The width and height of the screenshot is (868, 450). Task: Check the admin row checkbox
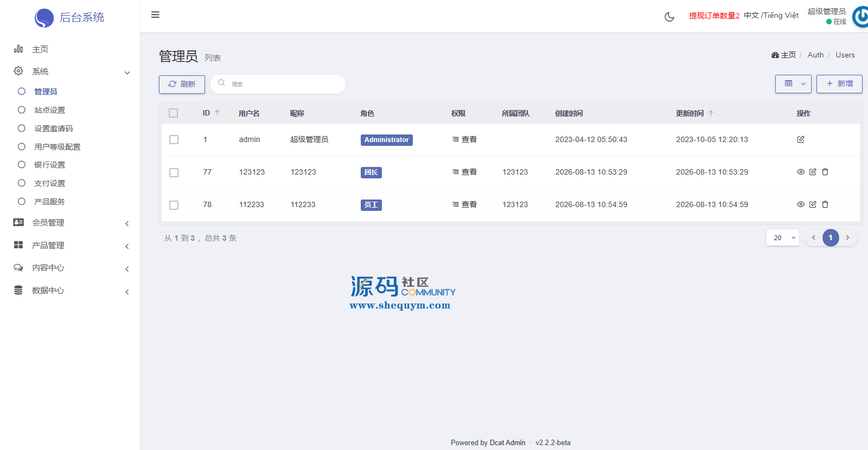pos(174,139)
